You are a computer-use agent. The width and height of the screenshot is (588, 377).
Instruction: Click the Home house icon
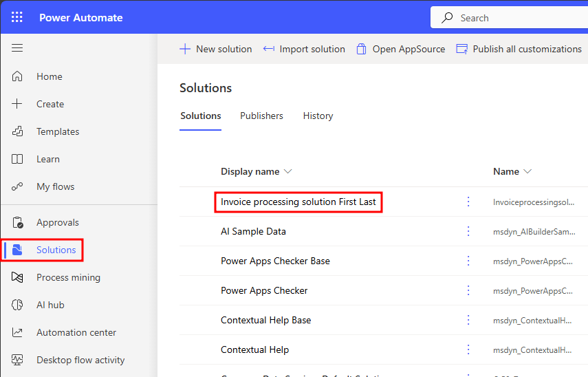(x=17, y=76)
